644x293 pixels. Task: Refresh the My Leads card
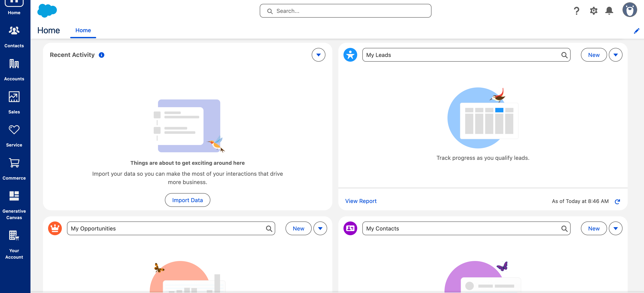tap(617, 201)
